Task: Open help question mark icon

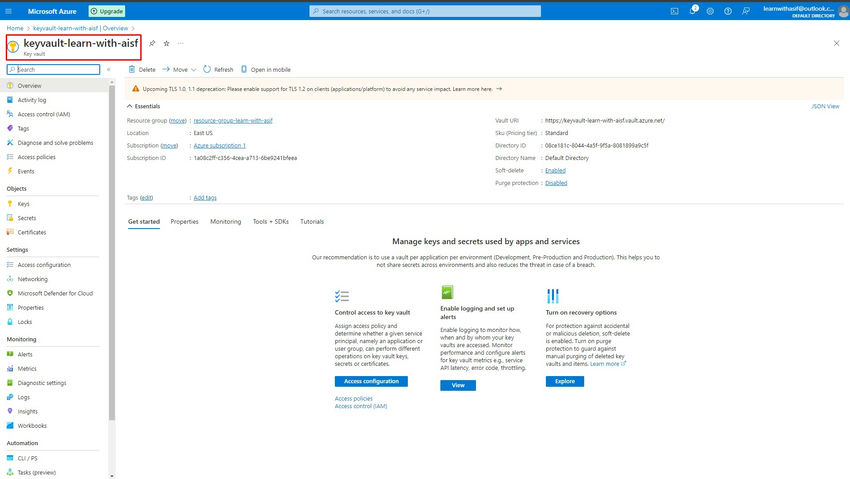Action: click(728, 11)
